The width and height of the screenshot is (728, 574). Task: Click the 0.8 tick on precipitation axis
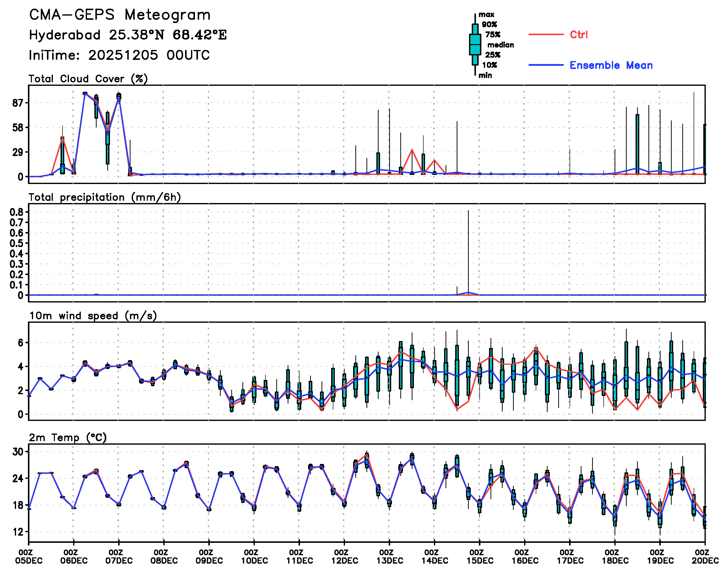pyautogui.click(x=16, y=212)
